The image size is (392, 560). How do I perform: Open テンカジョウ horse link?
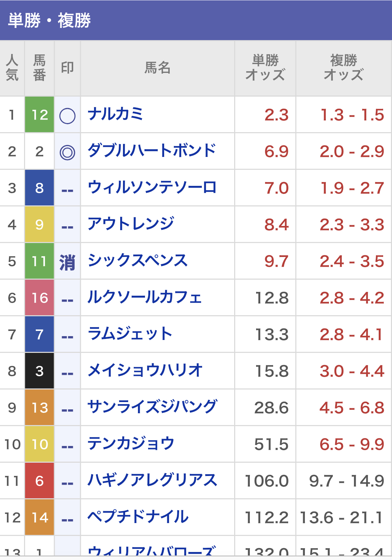131,444
